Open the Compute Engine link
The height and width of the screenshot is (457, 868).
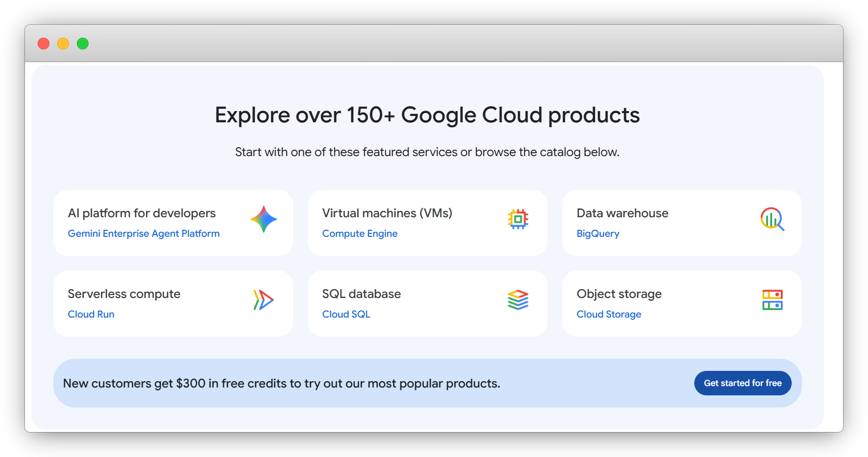click(x=360, y=233)
